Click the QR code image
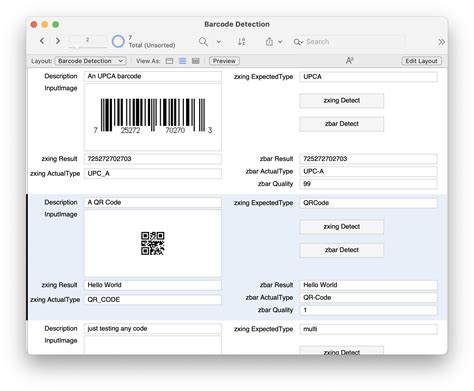The height and width of the screenshot is (391, 474). pyautogui.click(x=153, y=243)
